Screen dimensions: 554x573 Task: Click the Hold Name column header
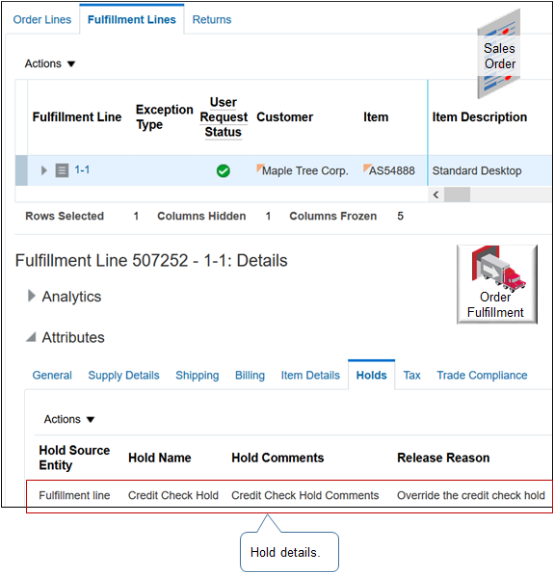pos(160,458)
